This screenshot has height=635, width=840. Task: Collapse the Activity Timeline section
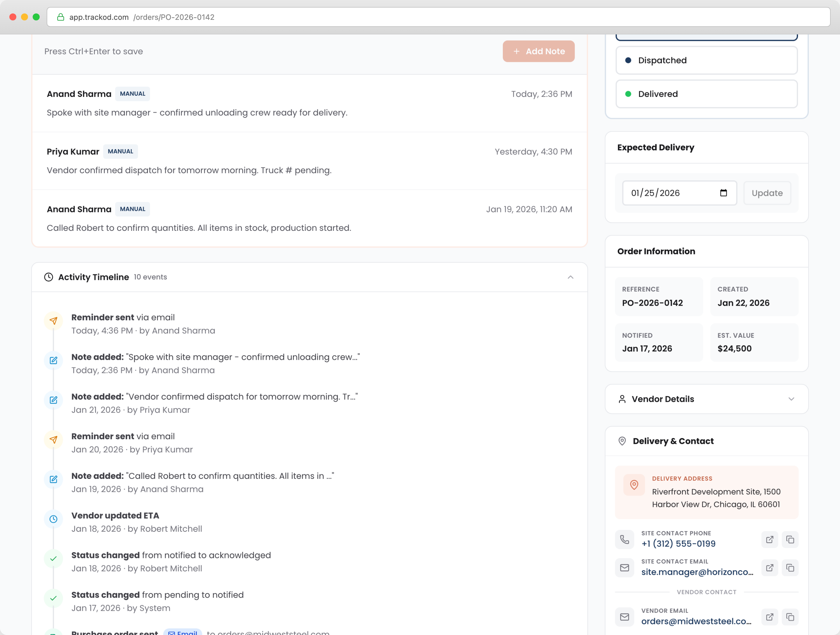[x=570, y=277]
